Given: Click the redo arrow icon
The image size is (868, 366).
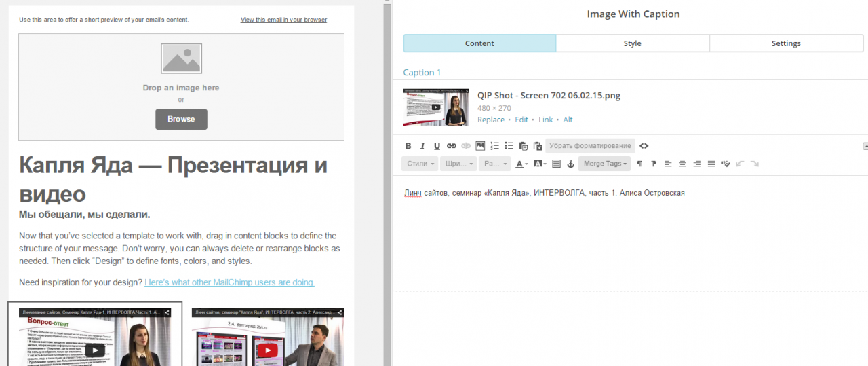Looking at the screenshot, I should pyautogui.click(x=755, y=164).
